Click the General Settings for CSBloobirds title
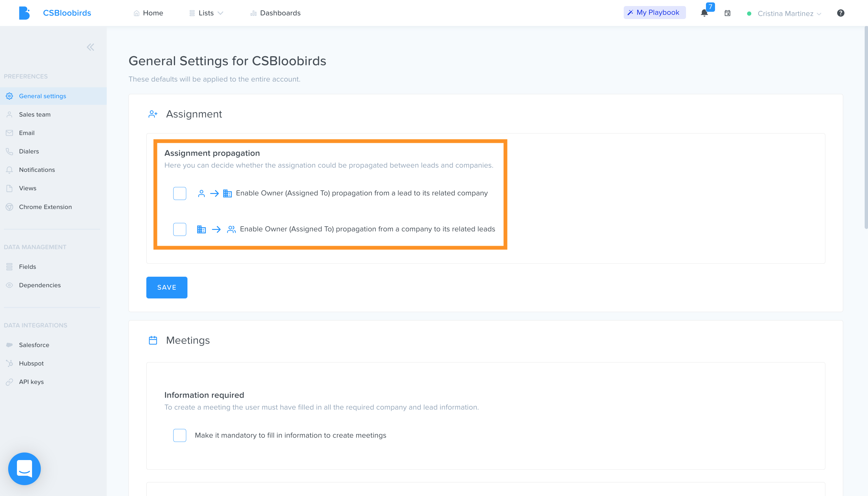 click(x=227, y=61)
